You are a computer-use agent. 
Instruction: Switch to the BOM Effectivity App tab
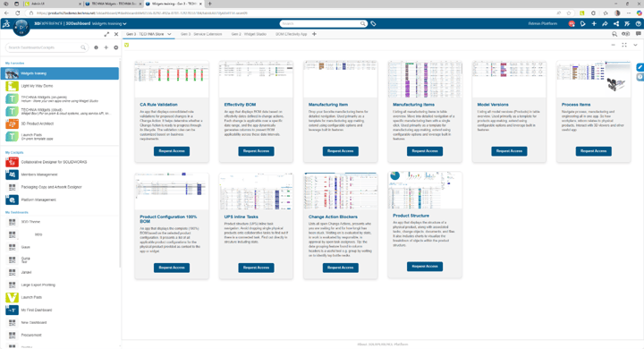tap(292, 34)
